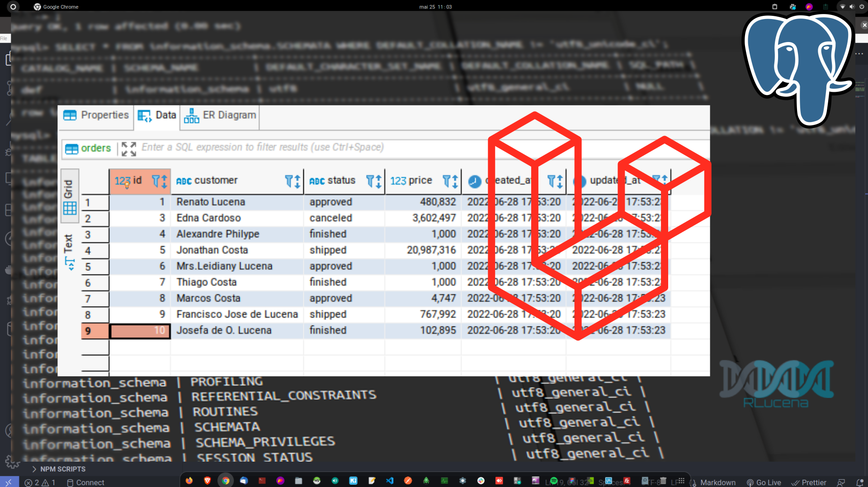The image size is (868, 487).
Task: Open Postman from the dock
Action: 408,481
